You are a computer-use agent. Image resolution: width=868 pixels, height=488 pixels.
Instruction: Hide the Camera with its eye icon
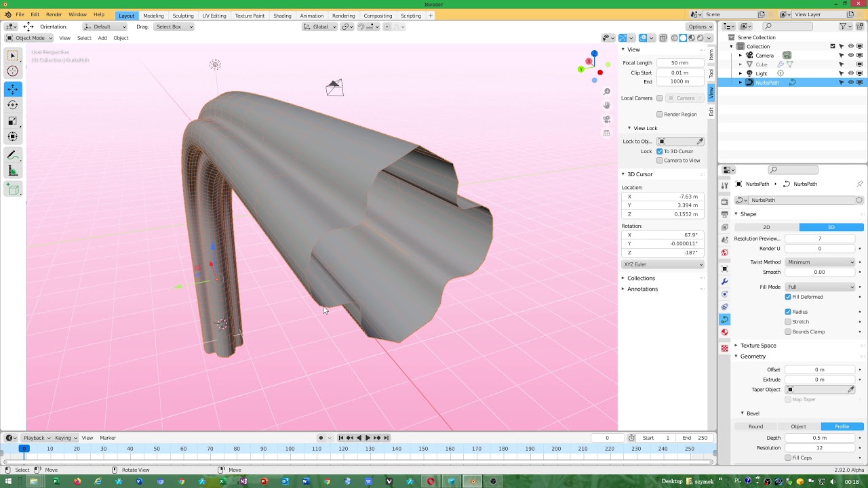pyautogui.click(x=851, y=56)
